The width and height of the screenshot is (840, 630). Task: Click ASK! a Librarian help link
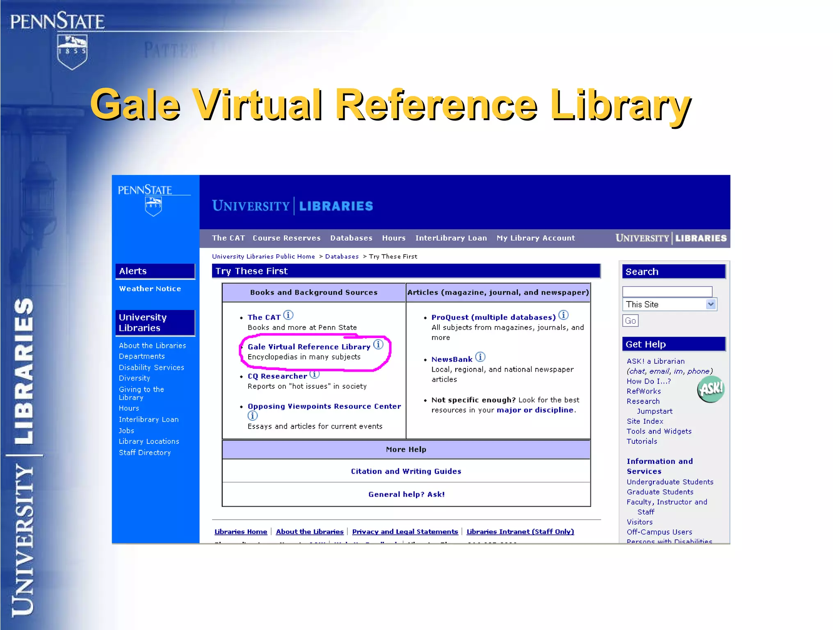(655, 361)
